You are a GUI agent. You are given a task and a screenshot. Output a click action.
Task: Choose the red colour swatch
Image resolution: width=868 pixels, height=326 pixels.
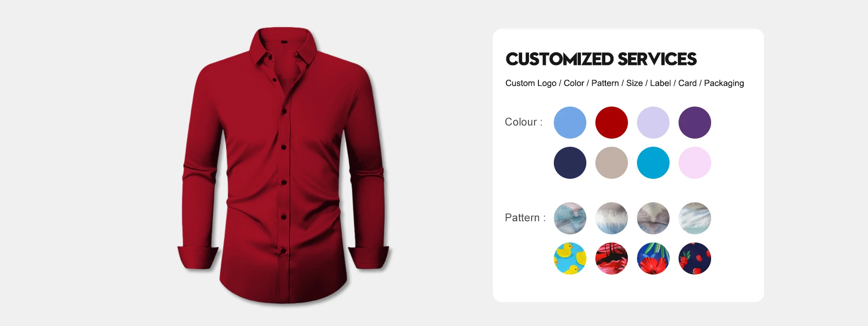[611, 122]
